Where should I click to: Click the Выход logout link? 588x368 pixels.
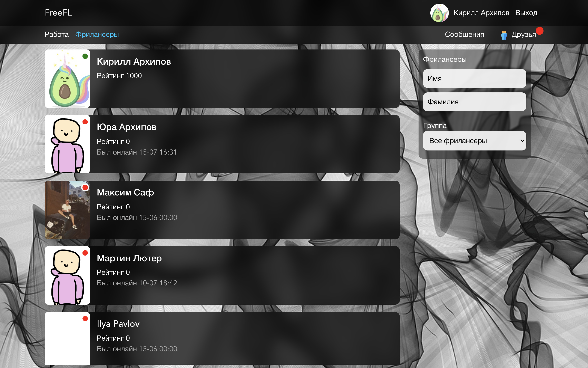(526, 13)
